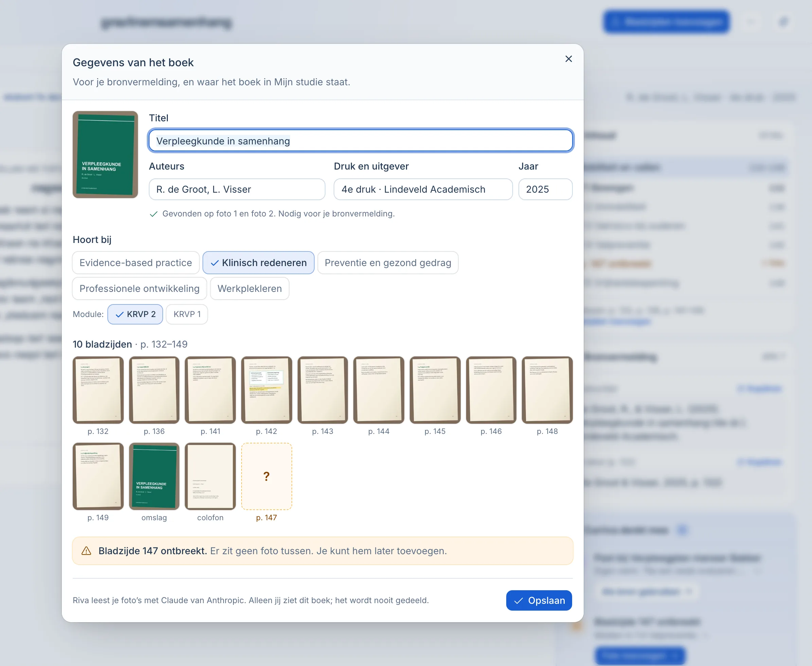Viewport: 812px width, 666px height.
Task: Open page thumbnail p. 148
Action: [x=547, y=390]
